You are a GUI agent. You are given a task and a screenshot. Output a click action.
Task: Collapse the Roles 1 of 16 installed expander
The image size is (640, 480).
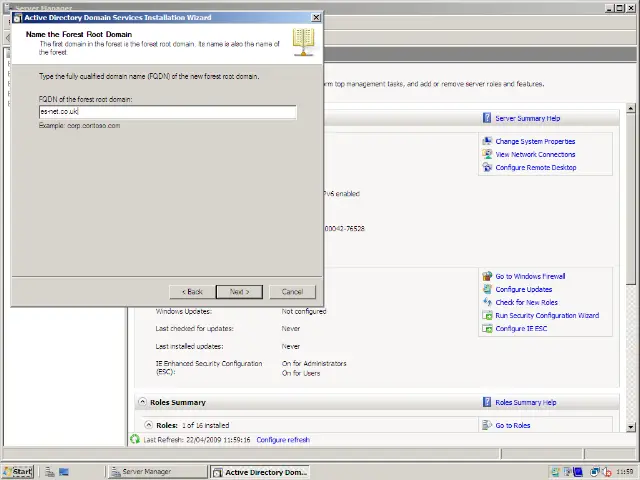(x=149, y=425)
